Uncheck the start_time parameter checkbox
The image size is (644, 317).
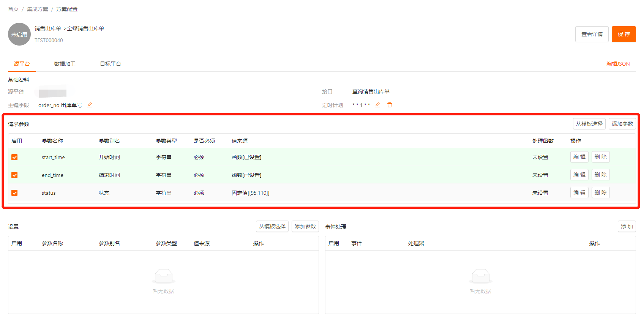[x=14, y=157]
